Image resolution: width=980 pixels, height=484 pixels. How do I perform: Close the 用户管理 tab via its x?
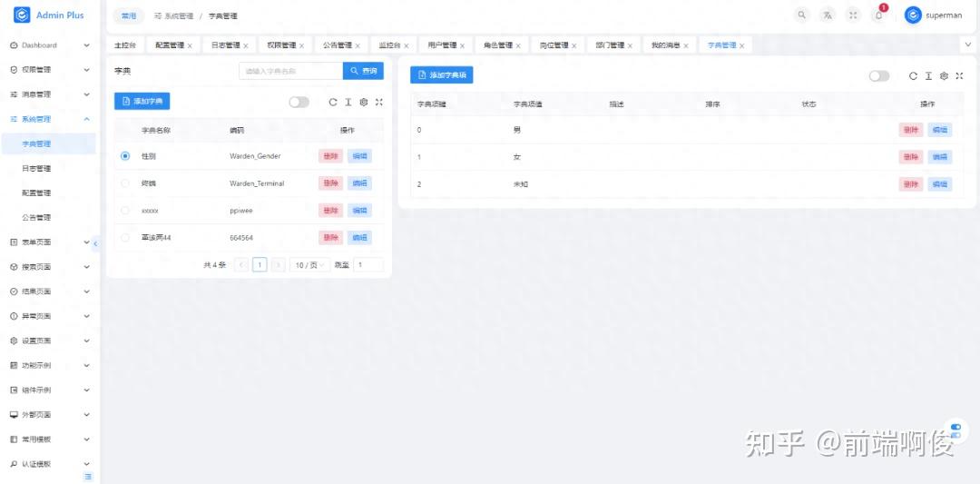463,45
